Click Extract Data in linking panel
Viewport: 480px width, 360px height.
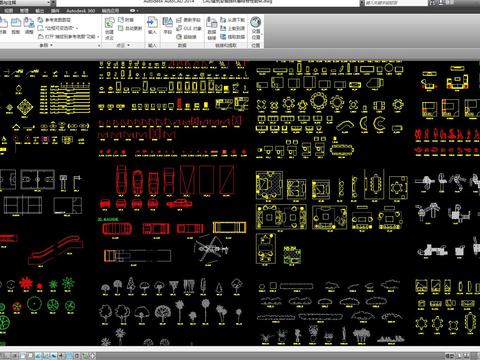(233, 37)
